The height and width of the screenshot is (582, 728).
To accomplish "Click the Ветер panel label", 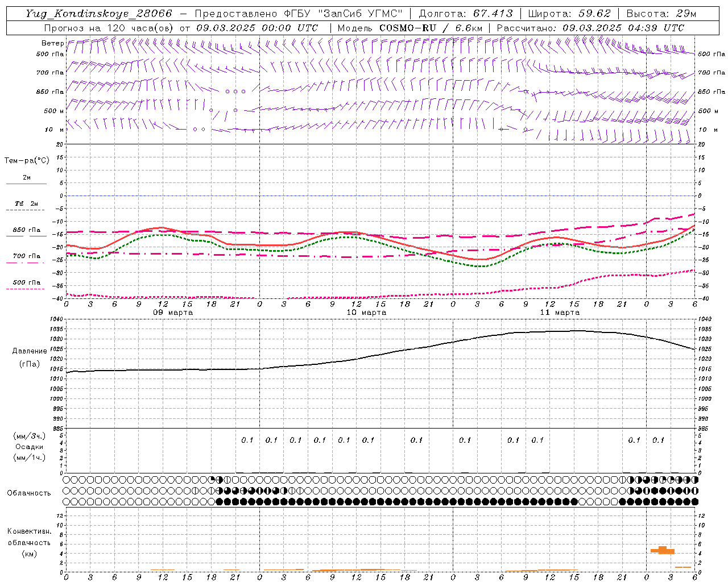I will pyautogui.click(x=52, y=43).
